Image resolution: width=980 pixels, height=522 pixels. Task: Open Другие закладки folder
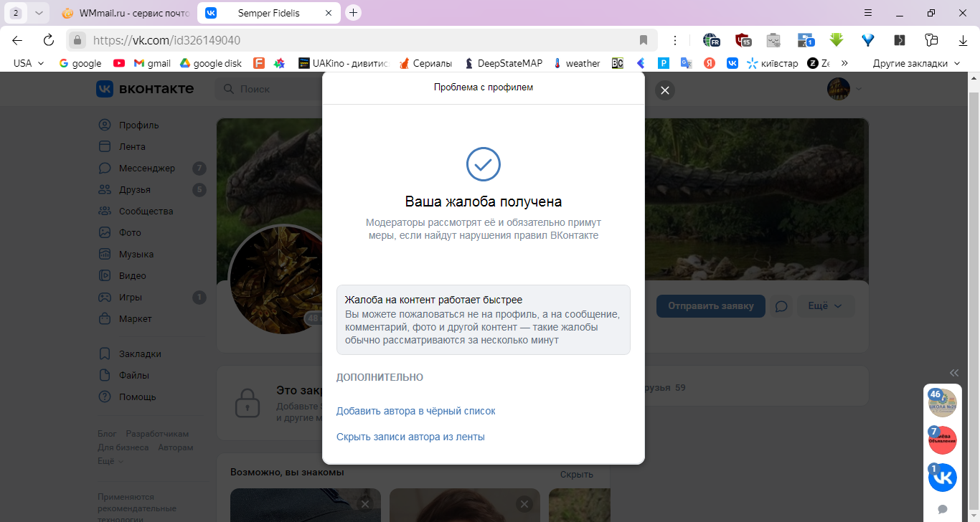916,63
